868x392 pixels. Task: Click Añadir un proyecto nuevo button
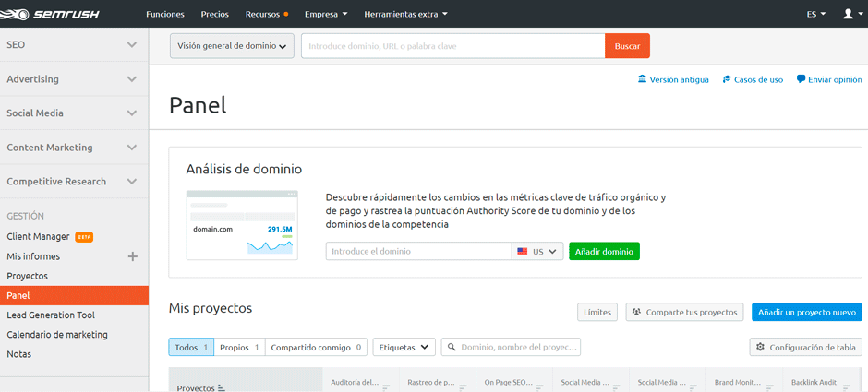[806, 312]
